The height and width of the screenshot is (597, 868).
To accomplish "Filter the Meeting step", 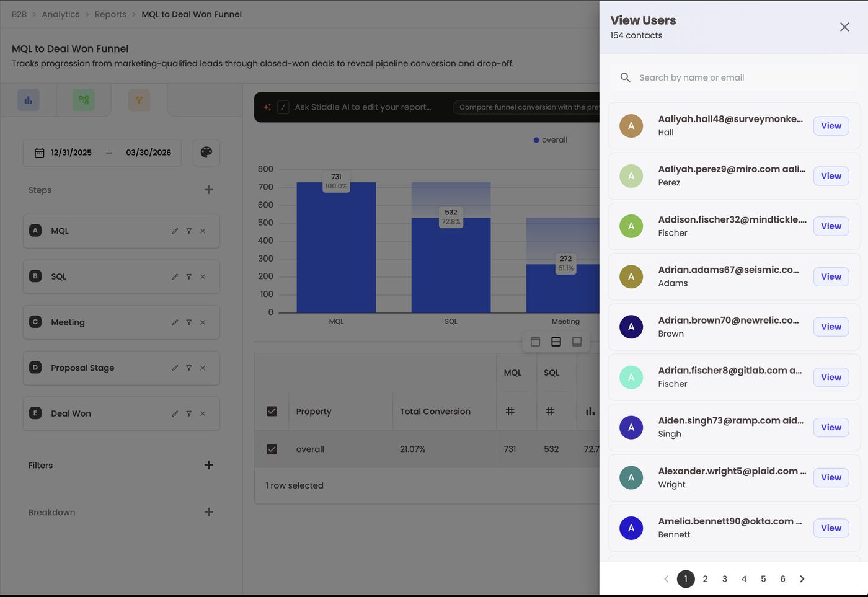I will tap(189, 322).
